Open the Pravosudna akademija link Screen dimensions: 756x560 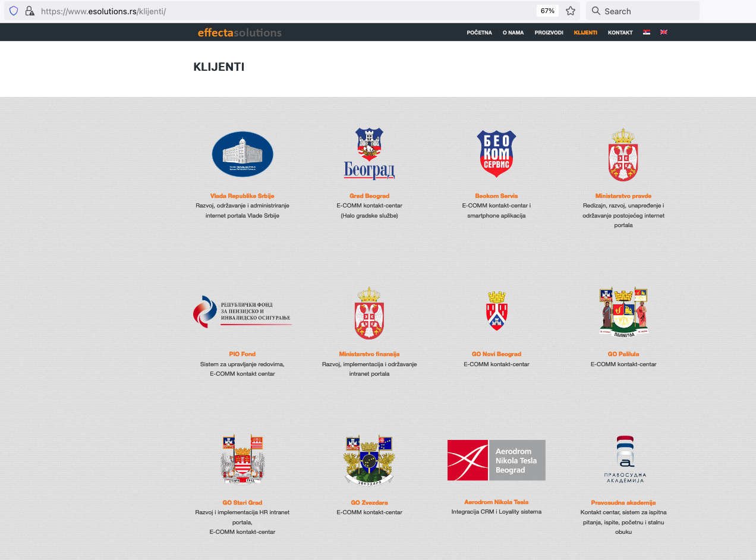click(x=623, y=502)
